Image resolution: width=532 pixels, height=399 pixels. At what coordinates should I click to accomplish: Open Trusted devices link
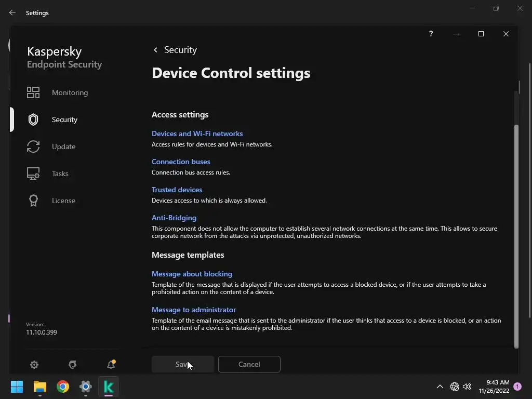click(177, 190)
